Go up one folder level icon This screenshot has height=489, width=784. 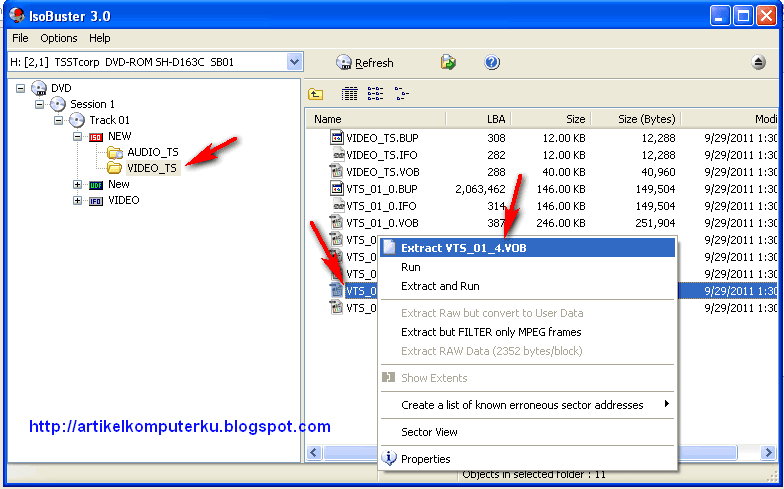tap(316, 94)
